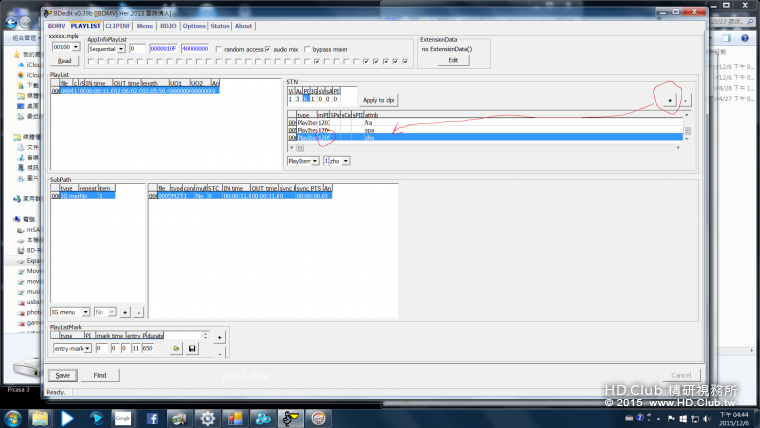Launch the round blue player taskbar icon
Image resolution: width=760 pixels, height=428 pixels.
96,418
